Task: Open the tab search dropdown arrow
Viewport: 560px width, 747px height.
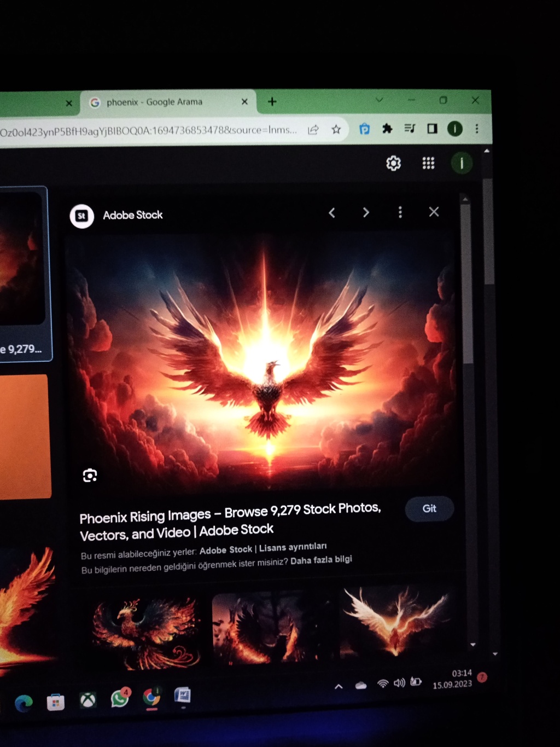Action: [379, 100]
